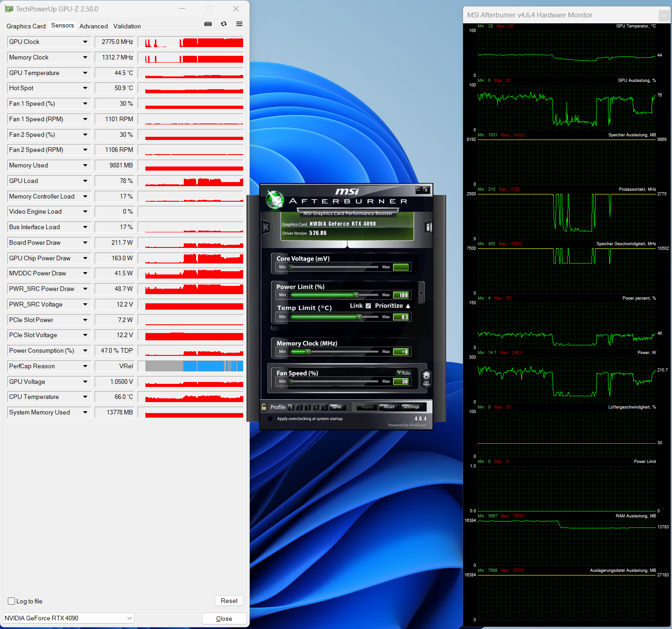672x629 pixels.
Task: Take a GPU-Z screenshot with camera icon
Action: [208, 24]
